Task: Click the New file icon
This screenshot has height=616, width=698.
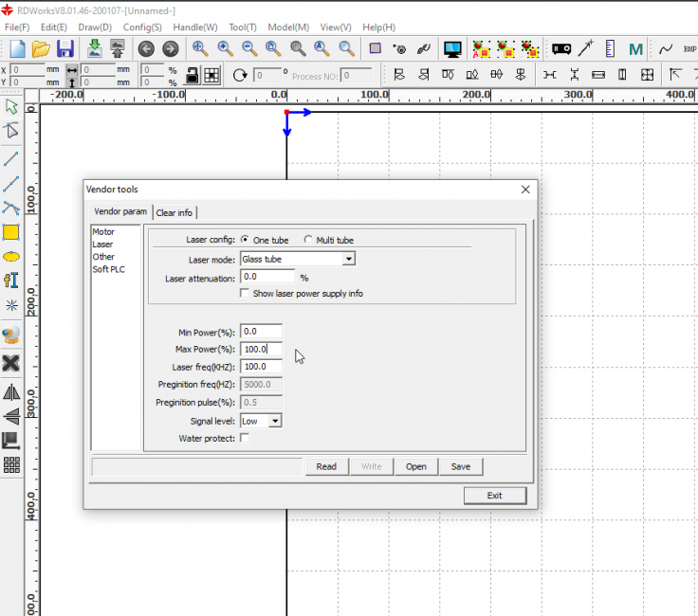Action: point(17,48)
